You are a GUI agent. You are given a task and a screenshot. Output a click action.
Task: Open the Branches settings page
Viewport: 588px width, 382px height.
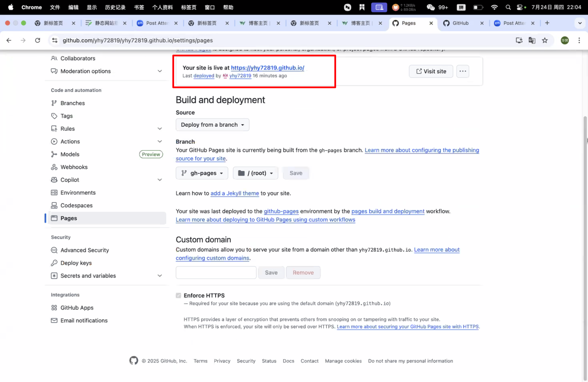[x=73, y=103]
